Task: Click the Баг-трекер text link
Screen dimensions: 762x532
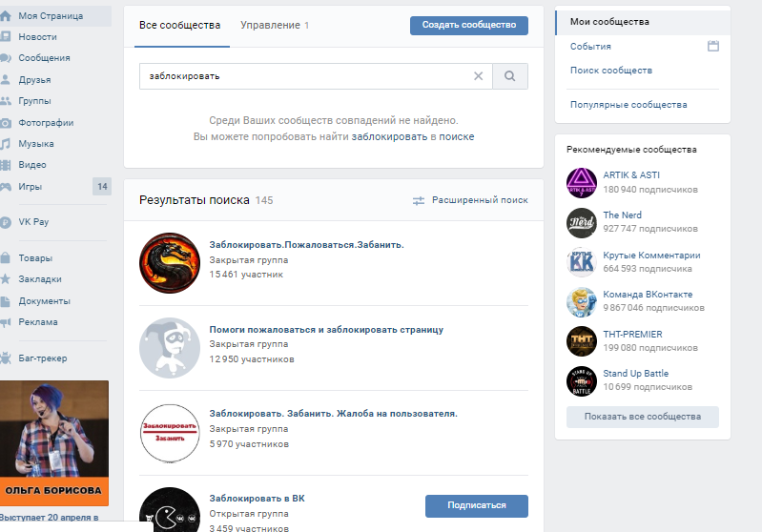Action: pyautogui.click(x=43, y=358)
